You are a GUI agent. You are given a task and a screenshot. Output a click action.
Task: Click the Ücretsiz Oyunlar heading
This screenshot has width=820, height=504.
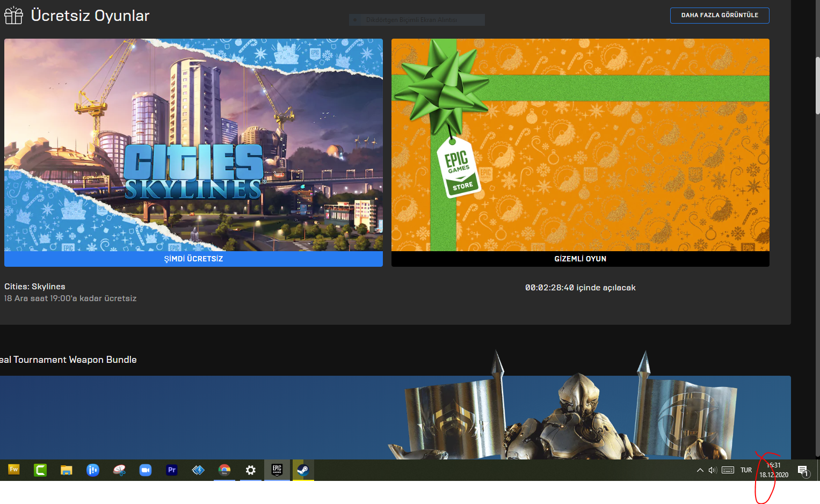90,16
